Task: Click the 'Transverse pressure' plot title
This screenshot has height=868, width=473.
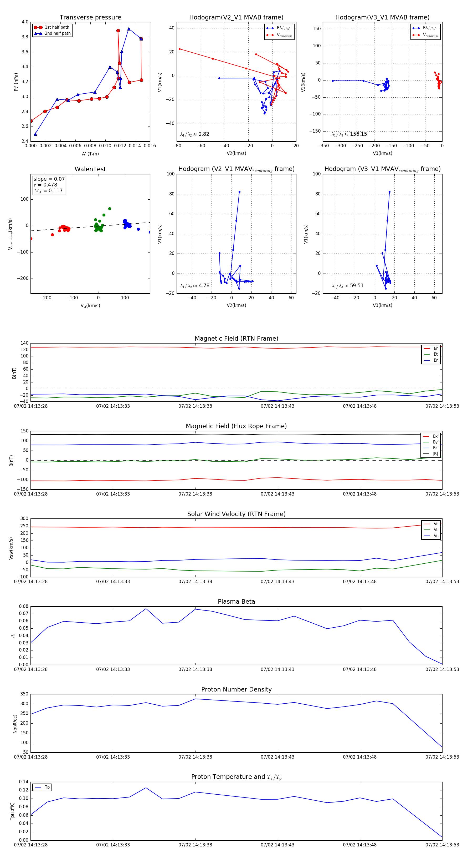Action: [90, 18]
